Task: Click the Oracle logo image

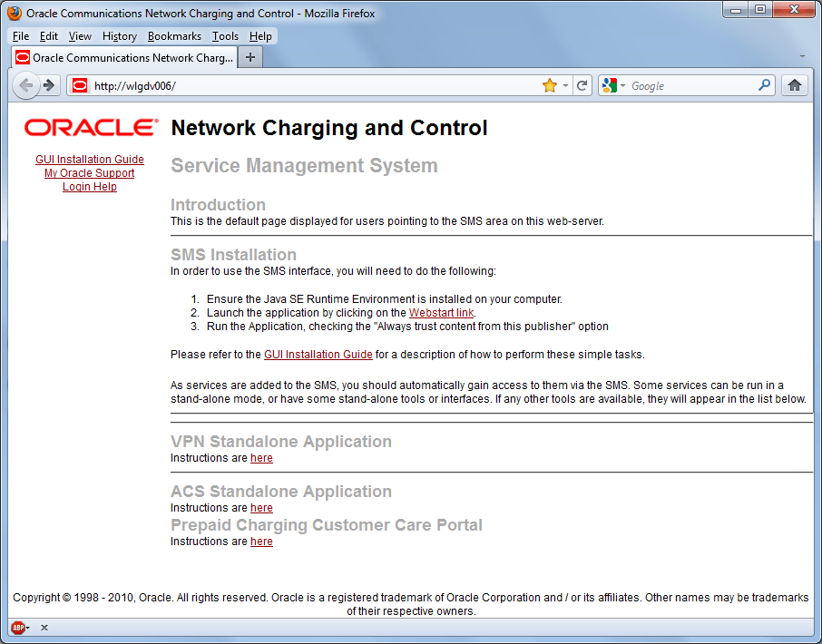Action: coord(92,127)
